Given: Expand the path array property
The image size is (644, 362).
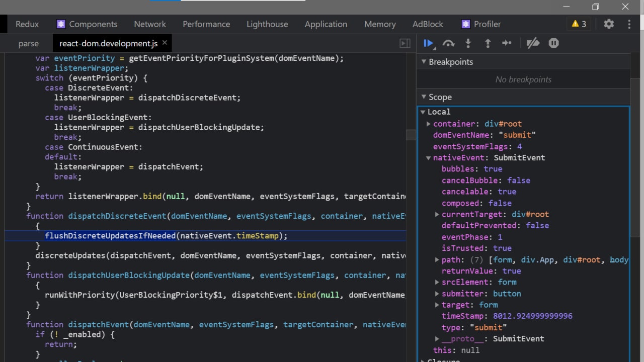Looking at the screenshot, I should click(437, 260).
